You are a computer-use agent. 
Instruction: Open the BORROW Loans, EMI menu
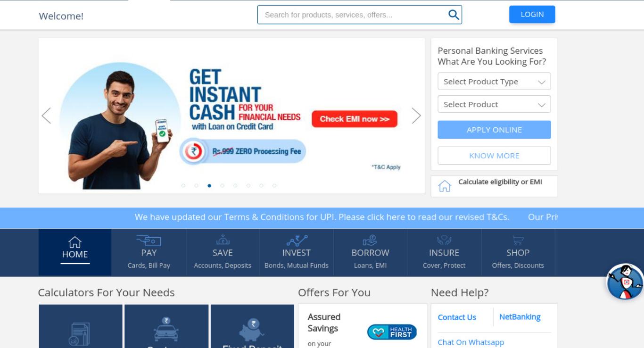coord(370,253)
